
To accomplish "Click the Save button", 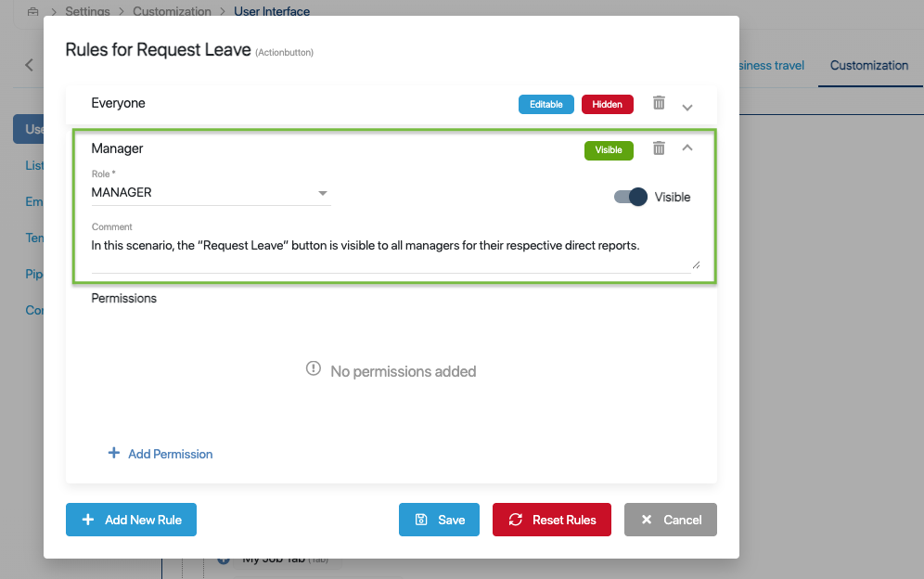I will (439, 520).
